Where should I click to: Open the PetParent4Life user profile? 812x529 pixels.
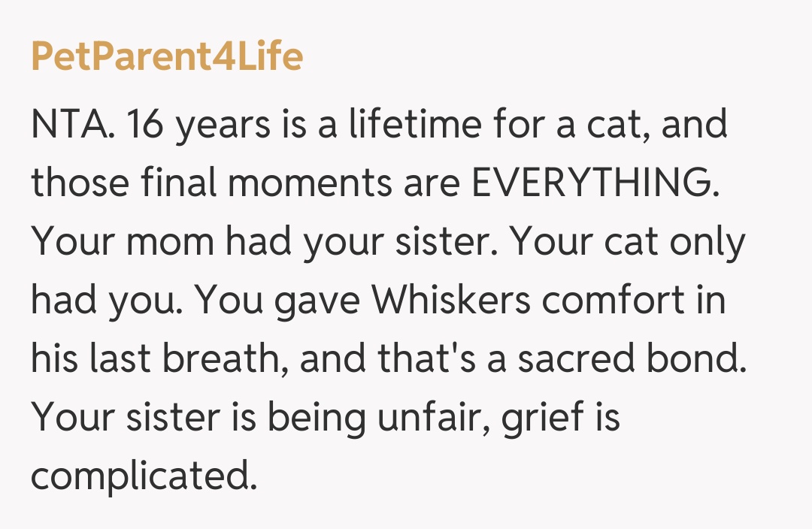(167, 56)
